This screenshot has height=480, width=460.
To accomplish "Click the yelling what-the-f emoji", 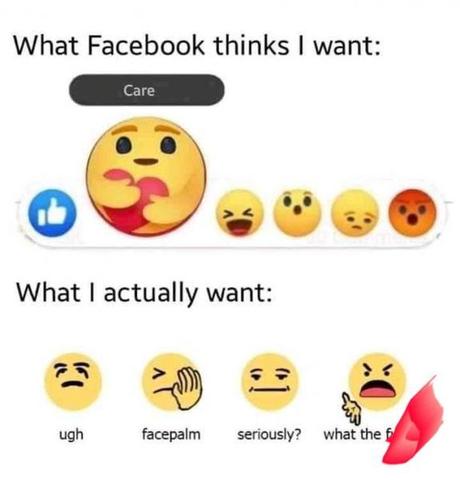I will [x=377, y=382].
